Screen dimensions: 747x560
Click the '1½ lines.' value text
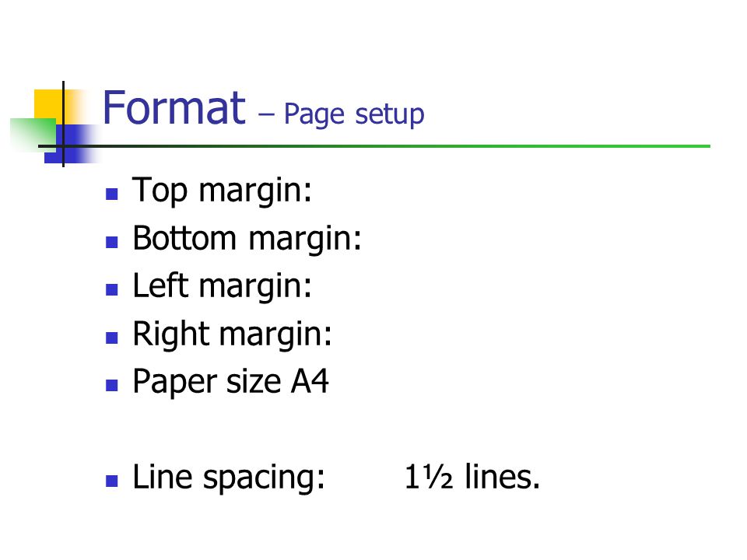pyautogui.click(x=472, y=476)
